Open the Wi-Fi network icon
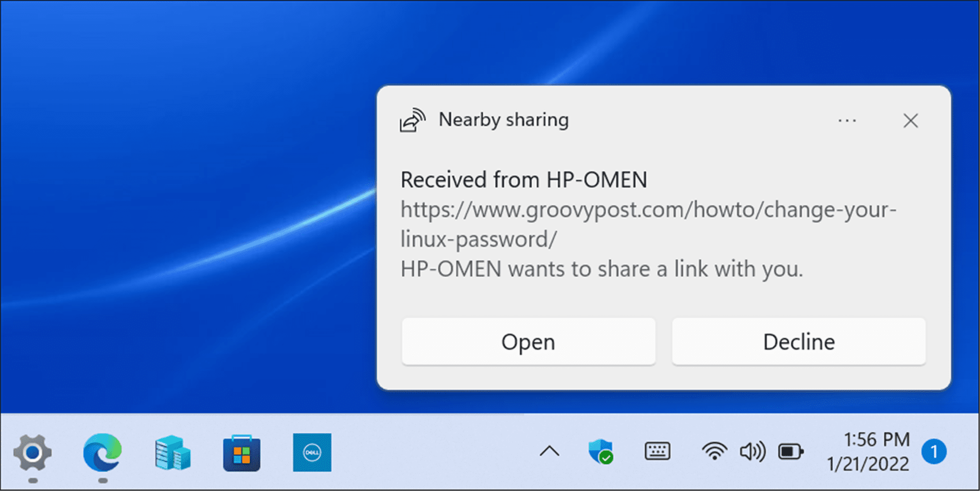Image resolution: width=980 pixels, height=491 pixels. pos(714,451)
